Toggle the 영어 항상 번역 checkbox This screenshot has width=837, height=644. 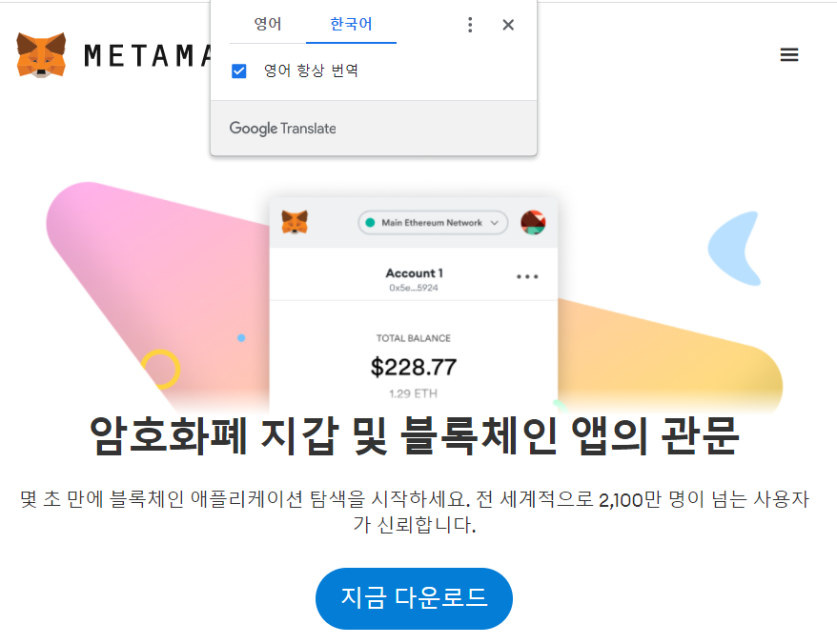(238, 70)
